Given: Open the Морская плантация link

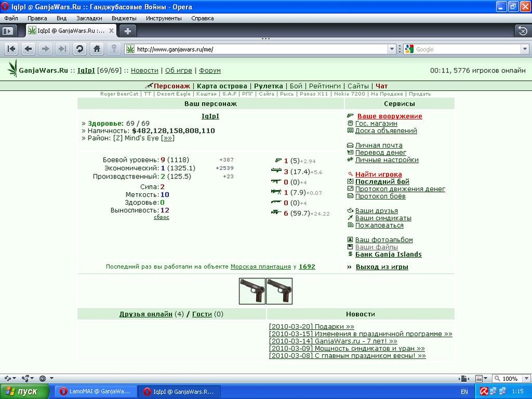Looking at the screenshot, I should pyautogui.click(x=261, y=266).
